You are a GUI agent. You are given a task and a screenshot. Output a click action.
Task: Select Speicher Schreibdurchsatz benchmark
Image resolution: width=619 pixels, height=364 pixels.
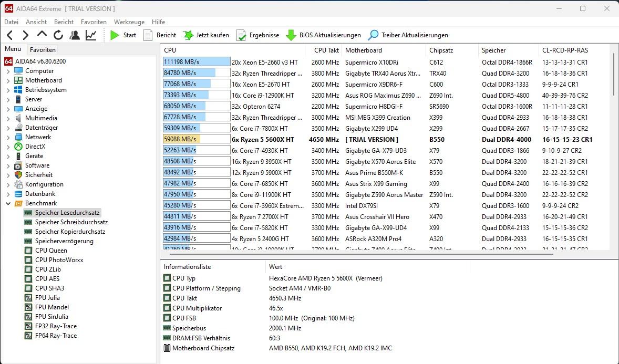tap(71, 222)
